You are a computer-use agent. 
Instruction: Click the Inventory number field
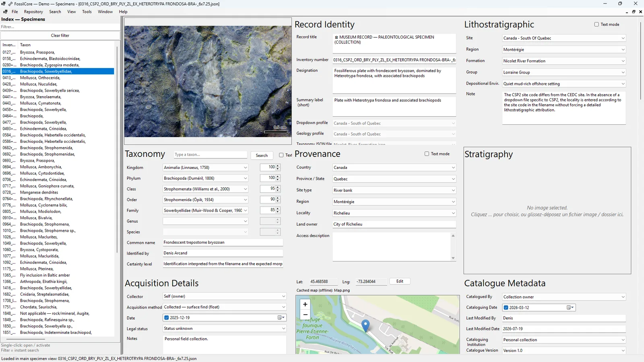click(394, 60)
